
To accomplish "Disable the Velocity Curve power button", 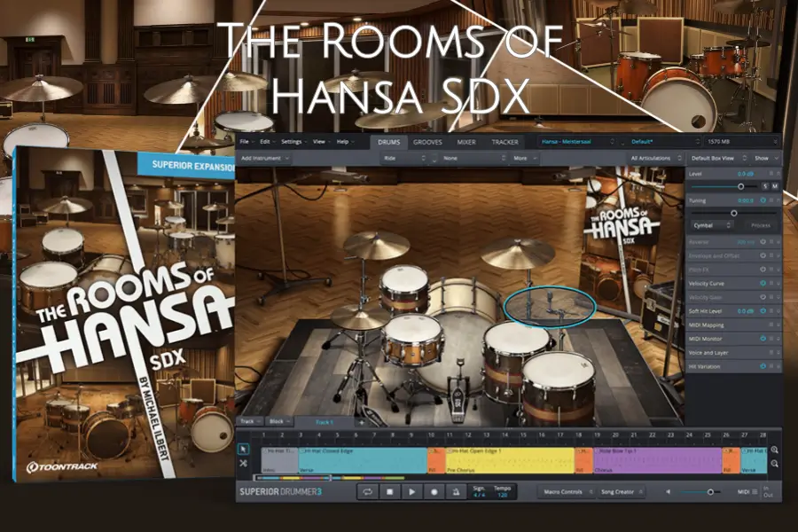I will (x=763, y=283).
